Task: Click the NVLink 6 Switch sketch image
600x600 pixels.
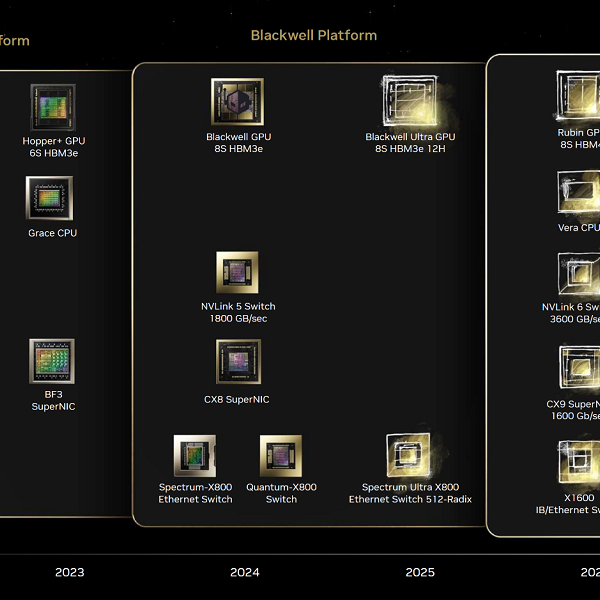Action: click(579, 274)
